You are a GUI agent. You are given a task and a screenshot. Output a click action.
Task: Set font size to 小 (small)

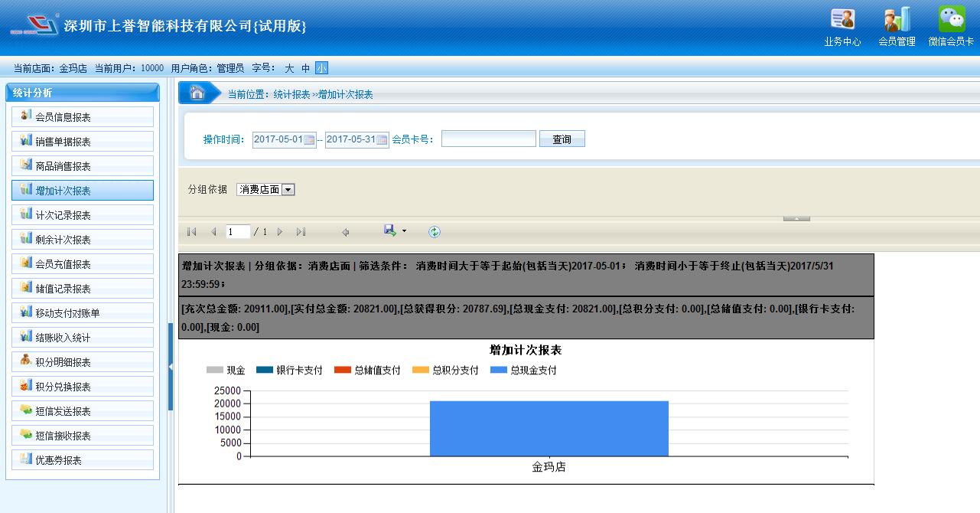pyautogui.click(x=321, y=68)
